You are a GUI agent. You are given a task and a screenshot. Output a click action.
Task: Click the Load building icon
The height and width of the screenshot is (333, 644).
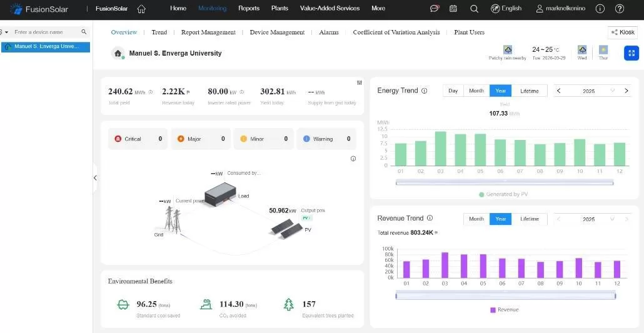tap(221, 194)
